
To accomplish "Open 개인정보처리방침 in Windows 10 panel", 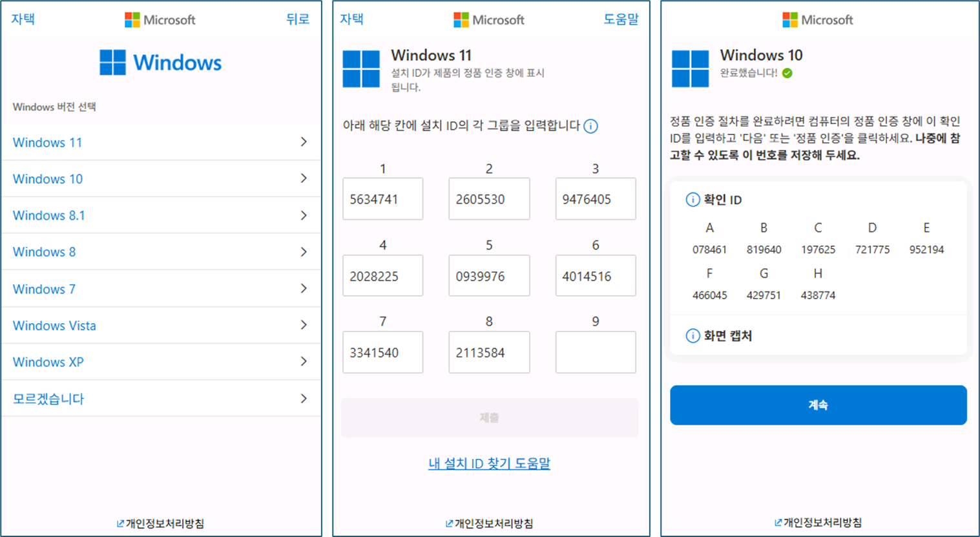I will coord(823,522).
